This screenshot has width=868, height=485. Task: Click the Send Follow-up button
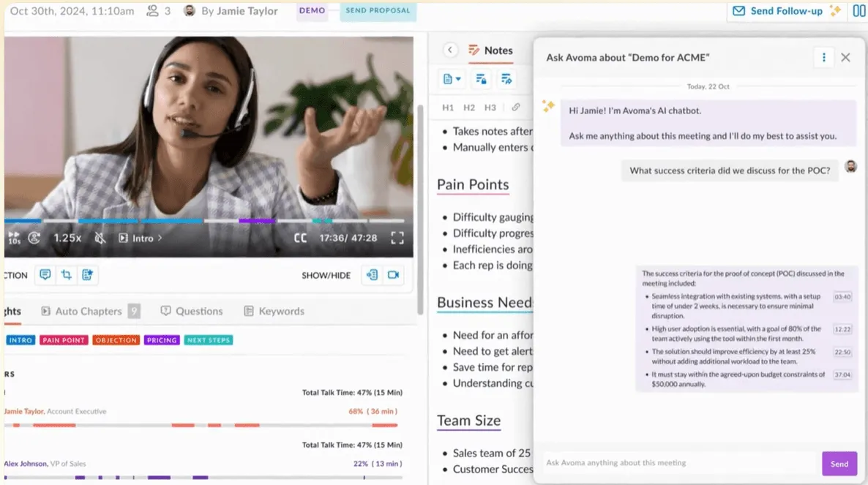(786, 11)
